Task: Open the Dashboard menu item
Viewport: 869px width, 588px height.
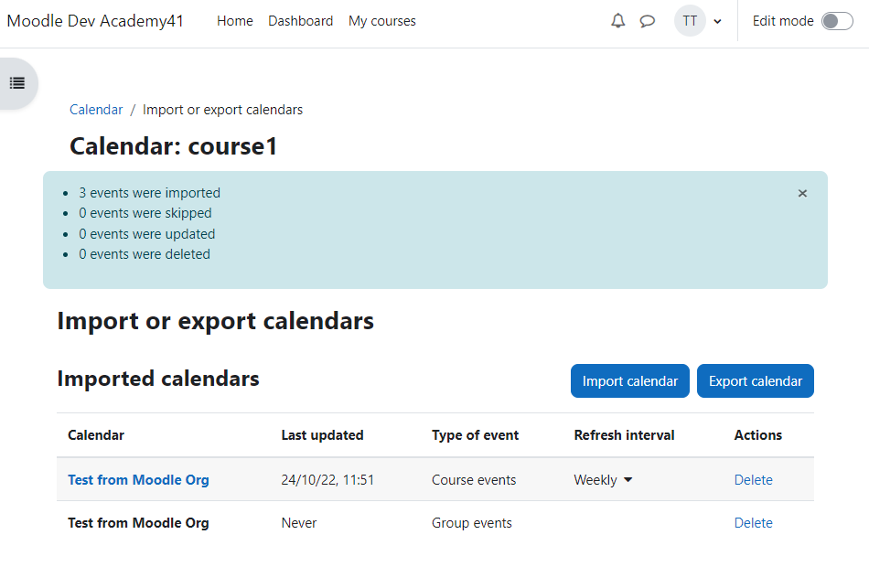Action: pos(300,21)
